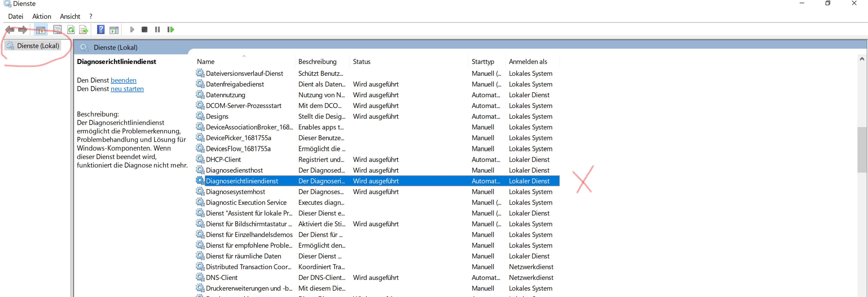Click the beenden link for the service
Screen dimensions: 868x297
tap(123, 80)
